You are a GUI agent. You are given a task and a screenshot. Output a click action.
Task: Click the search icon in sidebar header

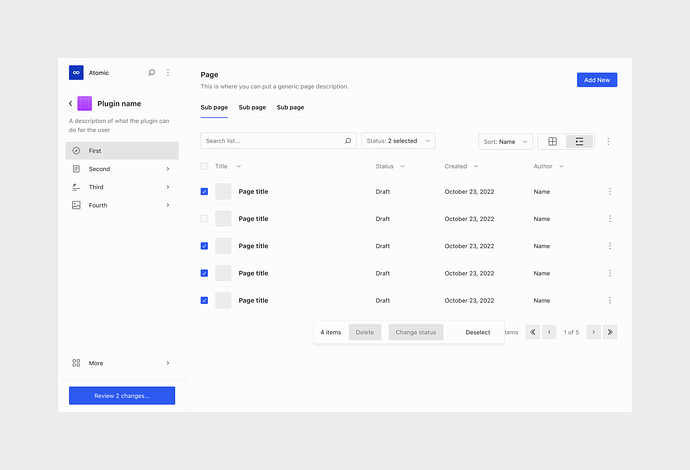coord(152,73)
